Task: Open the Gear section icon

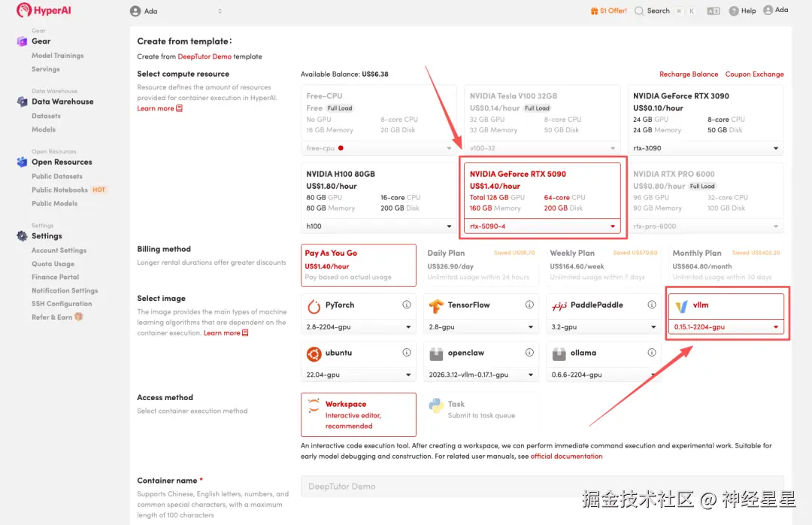Action: click(x=22, y=41)
